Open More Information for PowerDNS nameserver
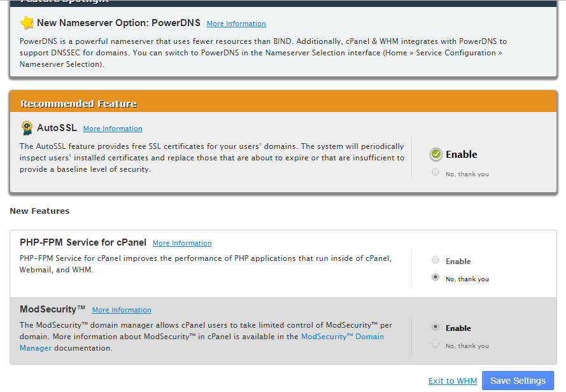This screenshot has width=566, height=392. pos(236,24)
